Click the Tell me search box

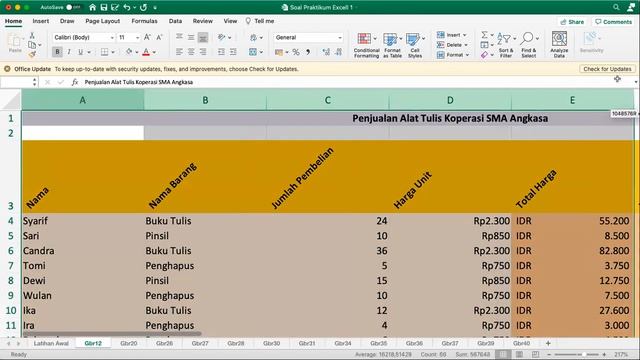pyautogui.click(x=260, y=21)
